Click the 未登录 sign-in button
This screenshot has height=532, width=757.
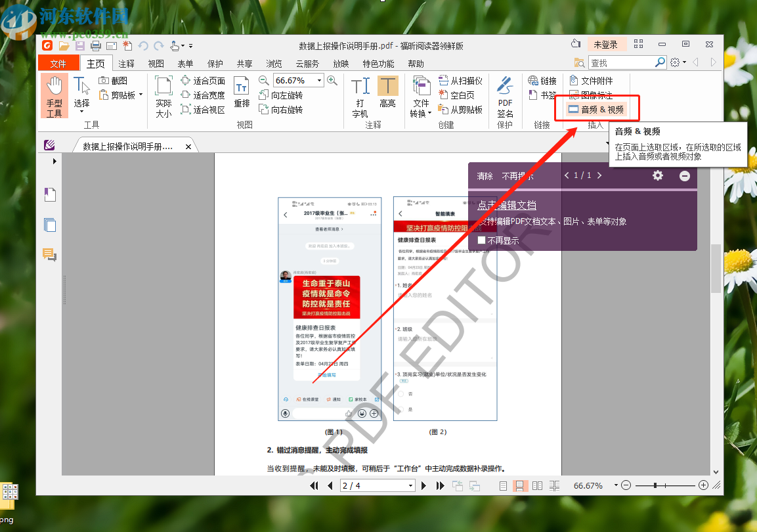point(605,45)
